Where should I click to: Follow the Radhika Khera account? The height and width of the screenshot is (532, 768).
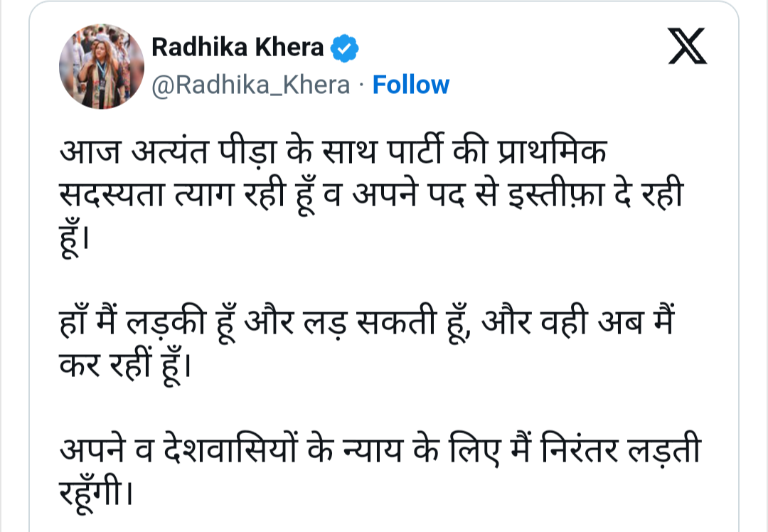point(411,85)
